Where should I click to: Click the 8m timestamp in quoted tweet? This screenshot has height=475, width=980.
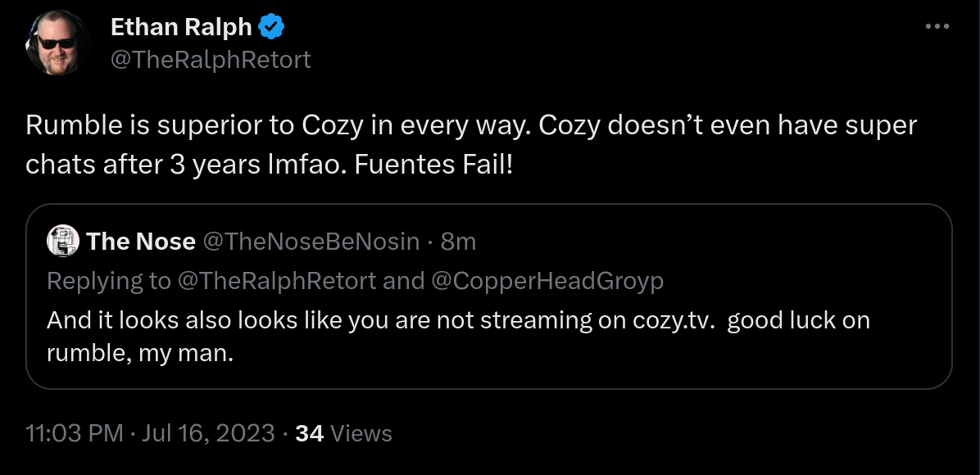[459, 242]
